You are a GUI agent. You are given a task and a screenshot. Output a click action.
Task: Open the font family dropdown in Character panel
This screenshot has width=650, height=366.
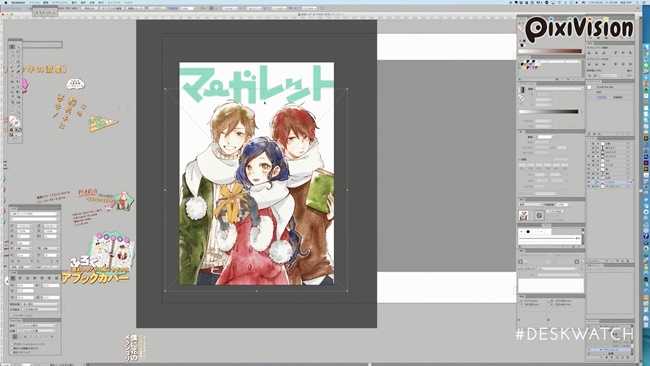pyautogui.click(x=34, y=214)
